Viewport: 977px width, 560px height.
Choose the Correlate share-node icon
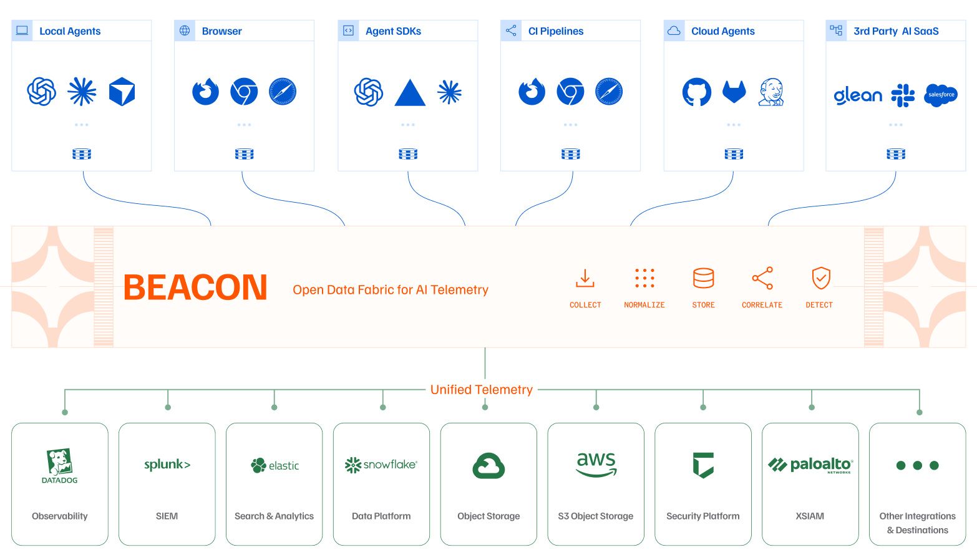coord(762,278)
